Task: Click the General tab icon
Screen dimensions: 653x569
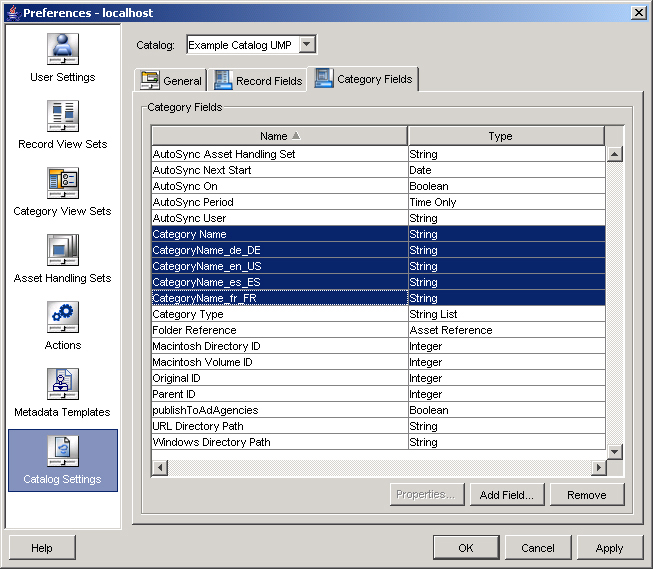Action: 150,80
